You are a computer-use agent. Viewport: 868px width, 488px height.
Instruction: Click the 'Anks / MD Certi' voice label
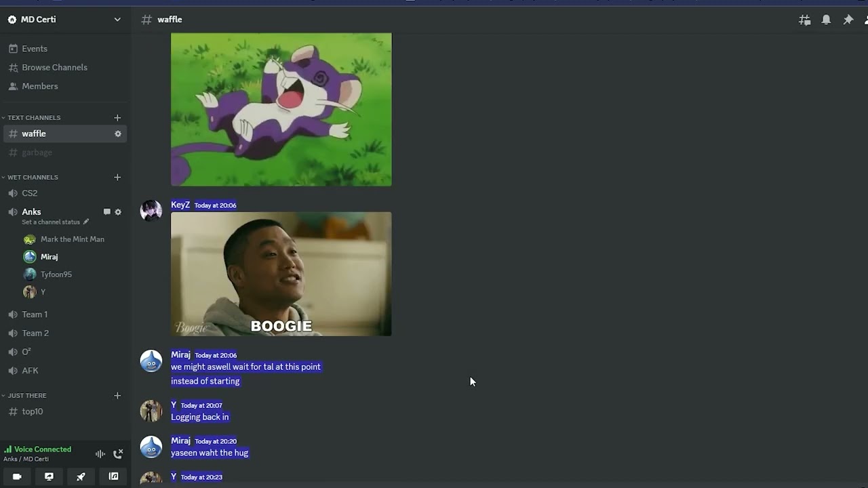(26, 459)
